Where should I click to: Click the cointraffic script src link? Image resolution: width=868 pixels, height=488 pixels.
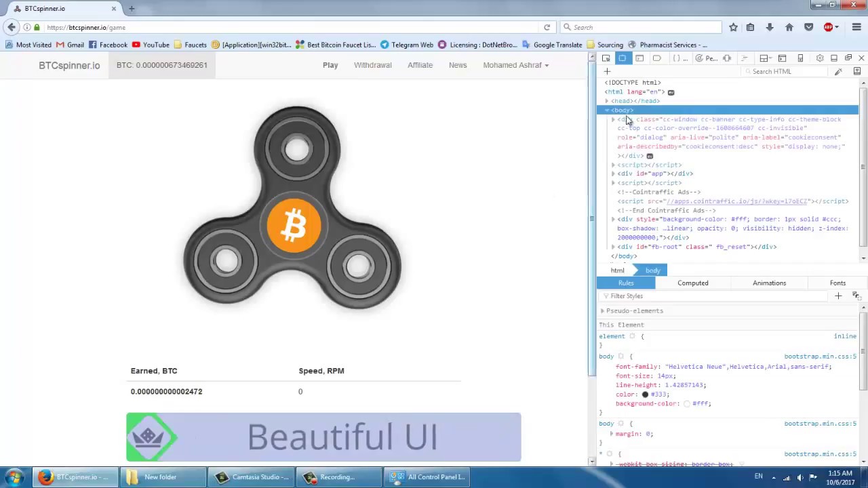(x=737, y=201)
